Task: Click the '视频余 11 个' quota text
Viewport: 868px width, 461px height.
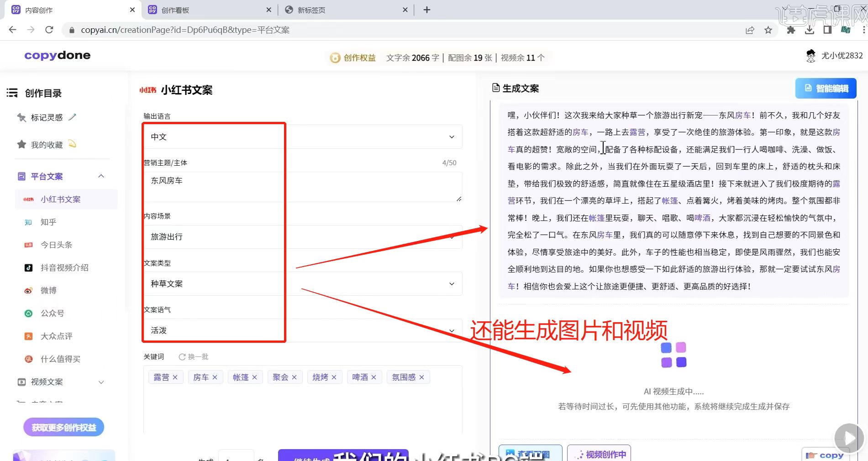Action: [523, 58]
